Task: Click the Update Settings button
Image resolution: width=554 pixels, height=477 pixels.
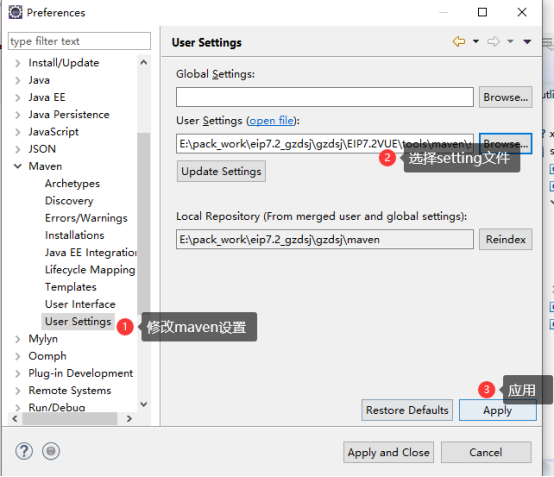Action: tap(221, 171)
